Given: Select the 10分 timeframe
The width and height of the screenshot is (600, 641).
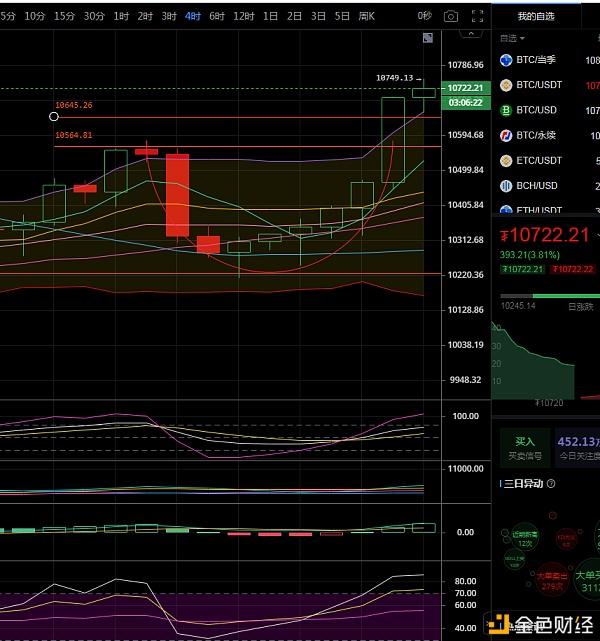Looking at the screenshot, I should (x=35, y=16).
